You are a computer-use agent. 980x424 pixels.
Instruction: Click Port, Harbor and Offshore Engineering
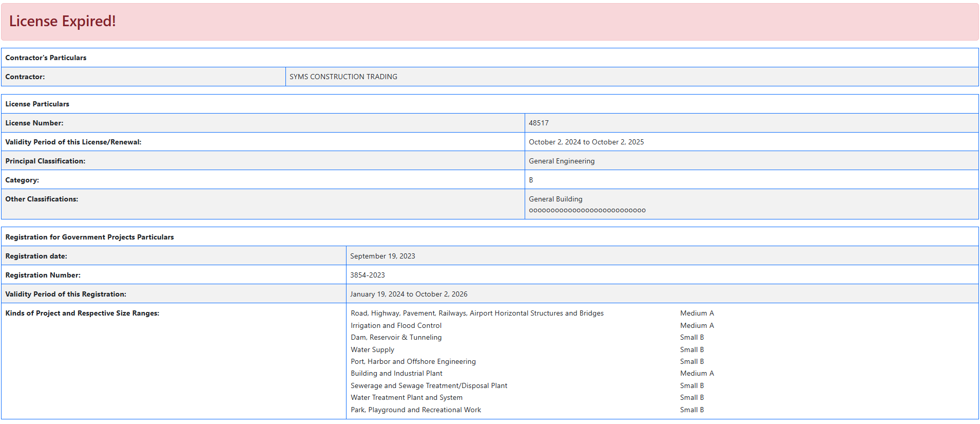pos(413,361)
